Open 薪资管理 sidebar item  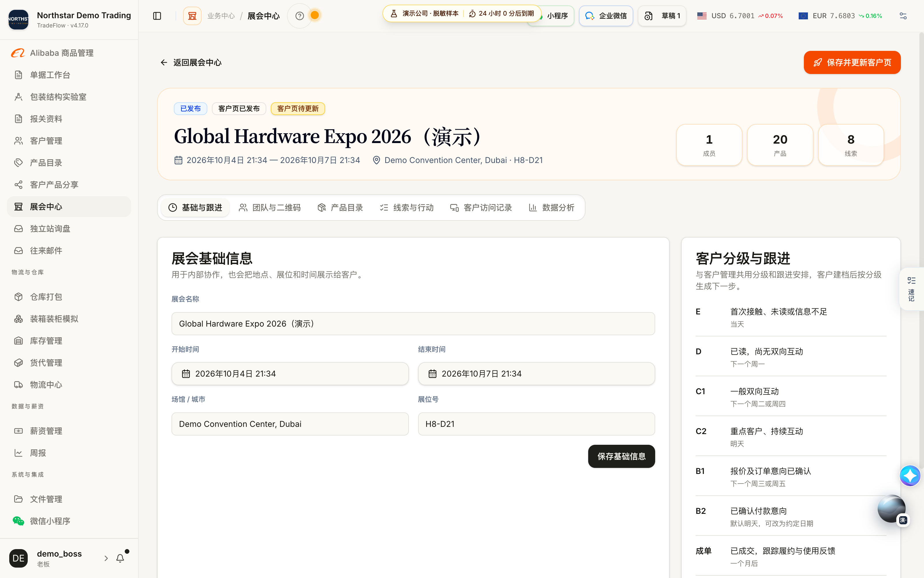[x=69, y=431]
